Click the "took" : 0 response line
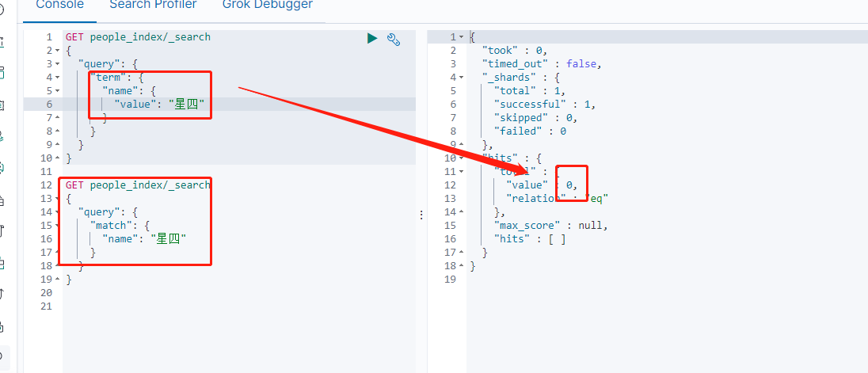868x373 pixels. pos(514,51)
